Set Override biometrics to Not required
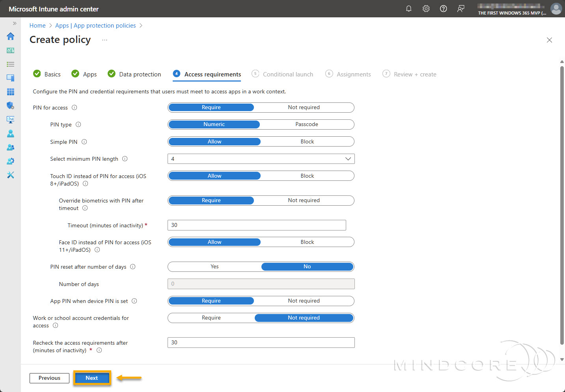Image resolution: width=565 pixels, height=392 pixels. tap(304, 201)
